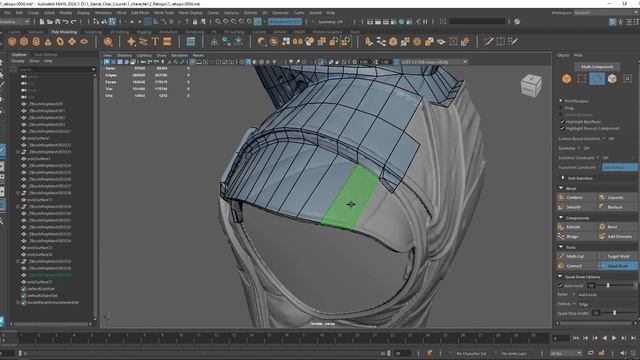640x360 pixels.
Task: Create a polygon cube from the shelf
Action: 24,41
